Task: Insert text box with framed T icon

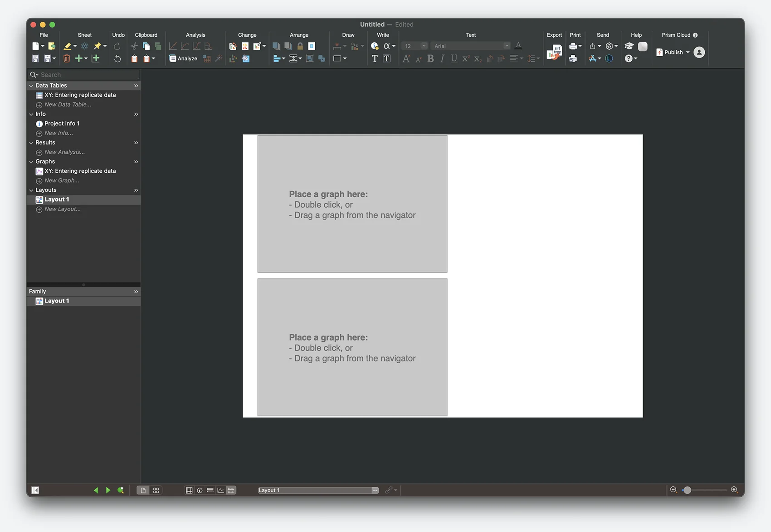Action: point(387,59)
